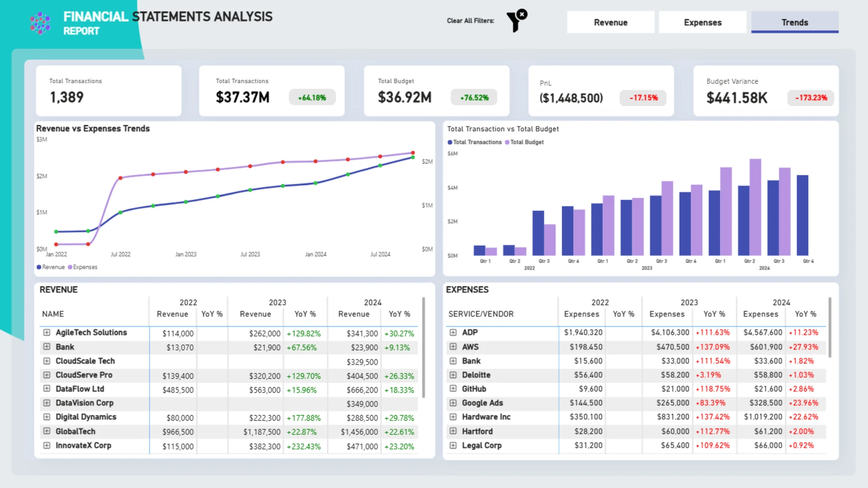Viewport: 868px width, 488px height.
Task: Click the Revenue table vertical scrollbar
Action: (424, 348)
